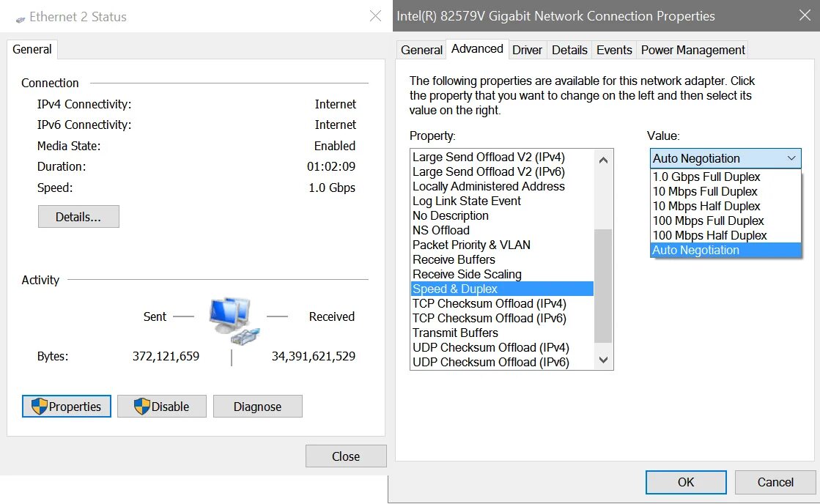The height and width of the screenshot is (504, 820).
Task: Click the received bytes value 34,391,621,529
Action: [x=313, y=356]
